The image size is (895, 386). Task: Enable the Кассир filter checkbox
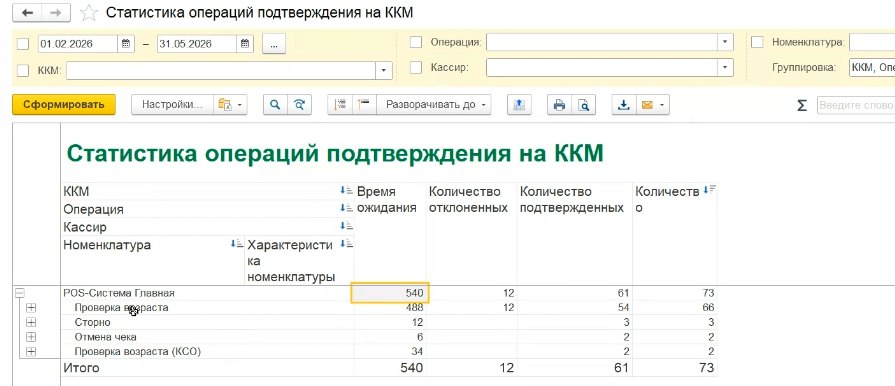416,67
